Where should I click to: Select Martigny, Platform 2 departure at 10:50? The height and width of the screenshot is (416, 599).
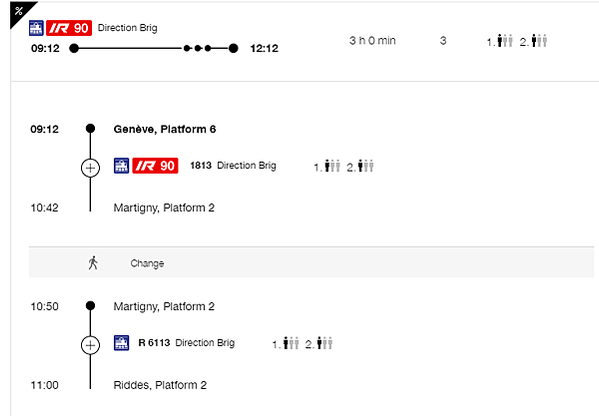click(164, 306)
